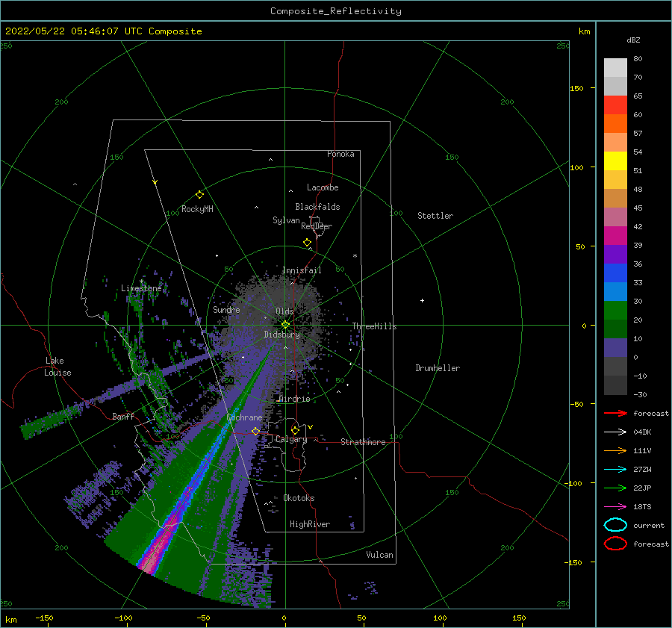Click the white plus marker near Drumheller

[x=422, y=300]
